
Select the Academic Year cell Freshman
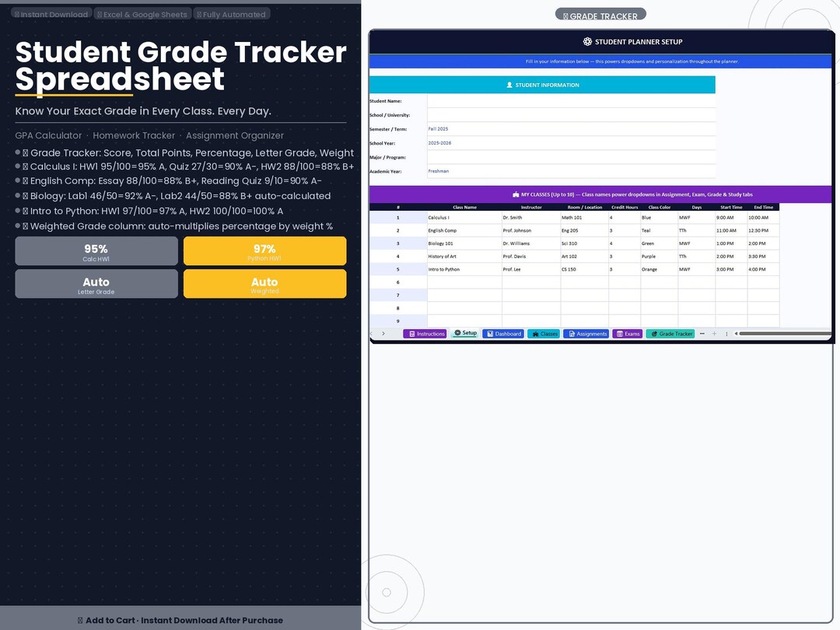tap(571, 171)
